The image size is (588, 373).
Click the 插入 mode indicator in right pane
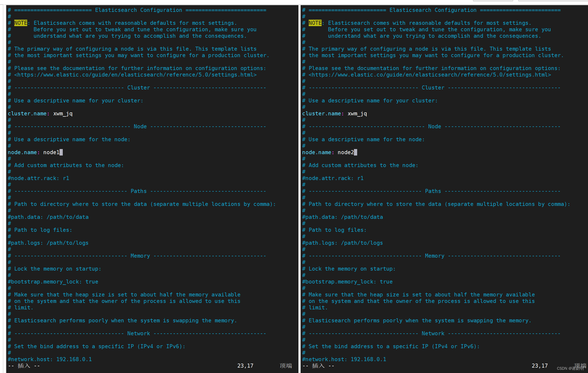click(318, 366)
